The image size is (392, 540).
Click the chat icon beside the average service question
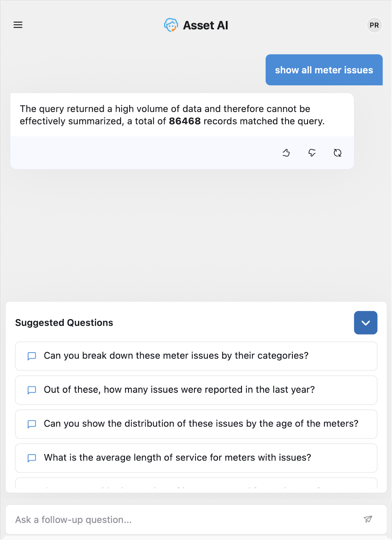pos(32,458)
